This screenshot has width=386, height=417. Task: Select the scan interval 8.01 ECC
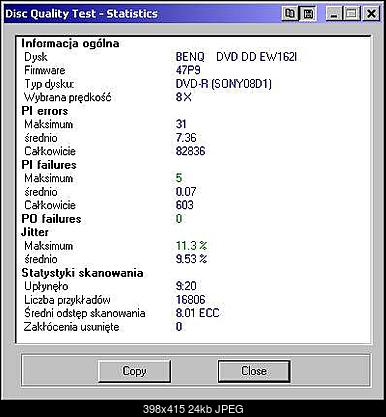197,313
